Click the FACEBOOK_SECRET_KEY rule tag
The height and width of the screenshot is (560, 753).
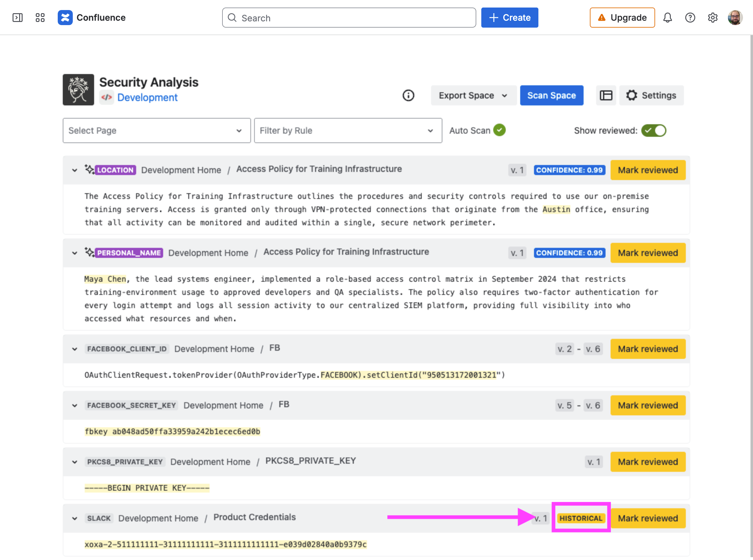pyautogui.click(x=131, y=405)
